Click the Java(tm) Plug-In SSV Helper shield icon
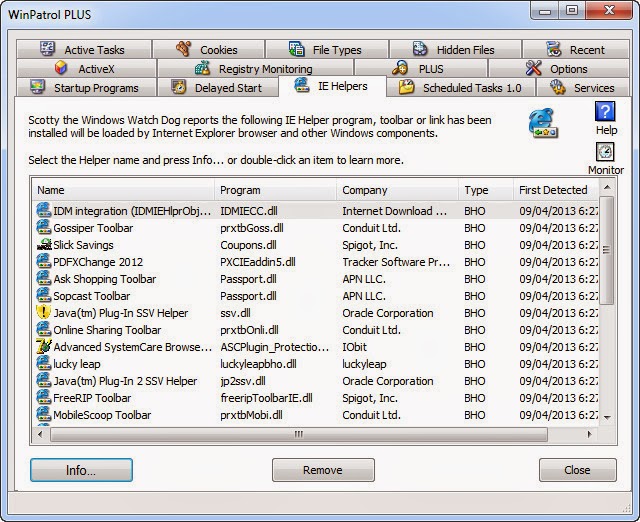Image resolution: width=640 pixels, height=522 pixels. click(x=44, y=313)
